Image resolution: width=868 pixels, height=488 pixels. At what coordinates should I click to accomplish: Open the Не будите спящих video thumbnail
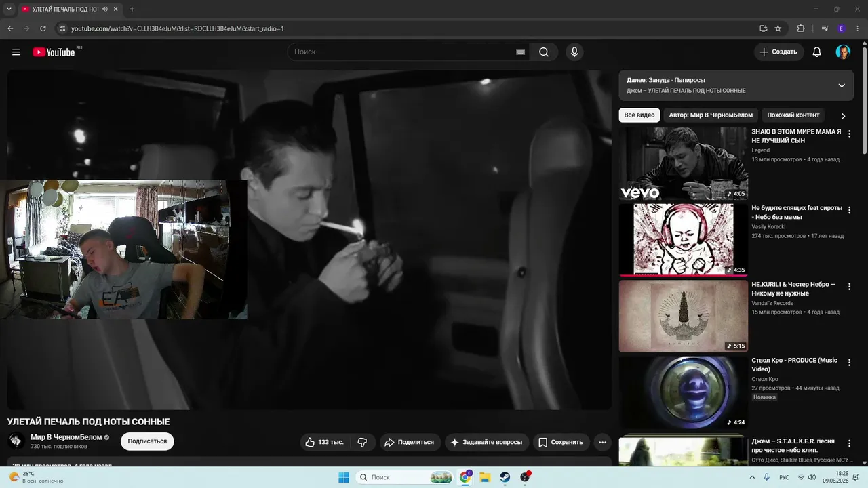tap(684, 240)
